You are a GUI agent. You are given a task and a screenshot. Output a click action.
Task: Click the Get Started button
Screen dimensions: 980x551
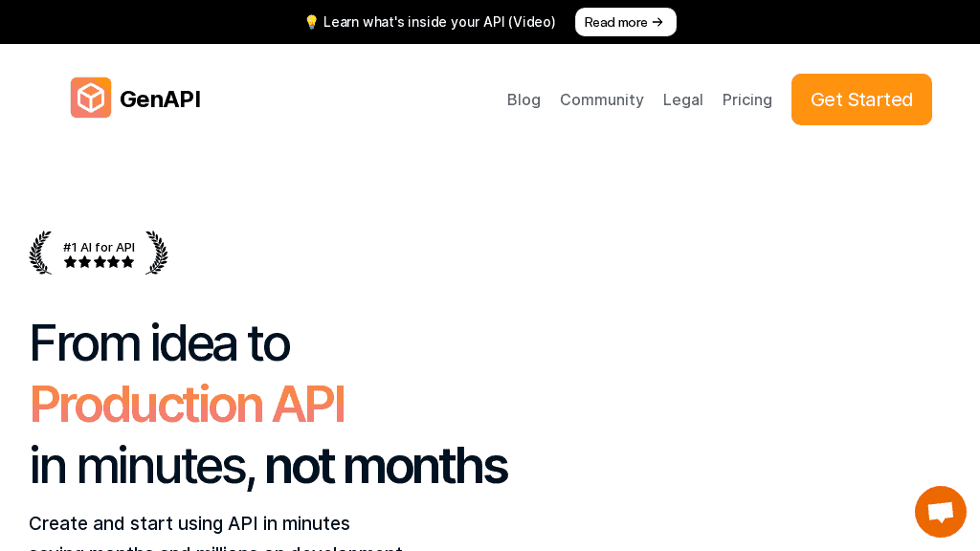[x=860, y=99]
